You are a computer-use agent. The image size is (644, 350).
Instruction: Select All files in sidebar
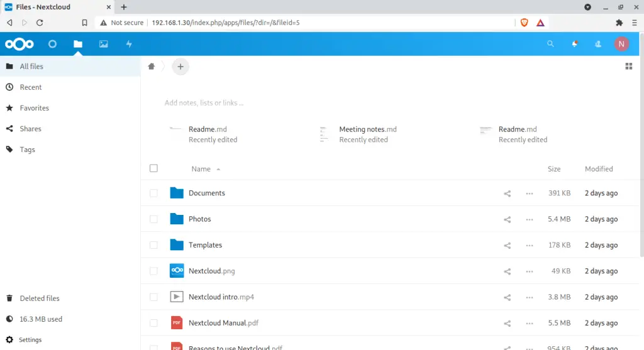70,66
